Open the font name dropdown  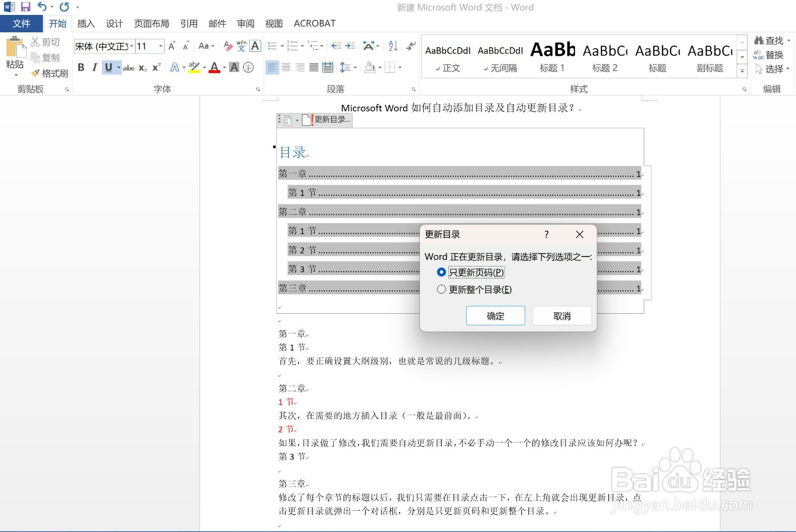tap(131, 46)
